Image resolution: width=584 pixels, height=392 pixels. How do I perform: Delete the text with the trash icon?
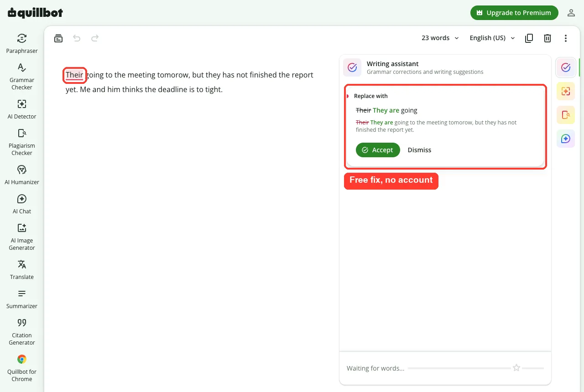pyautogui.click(x=547, y=38)
